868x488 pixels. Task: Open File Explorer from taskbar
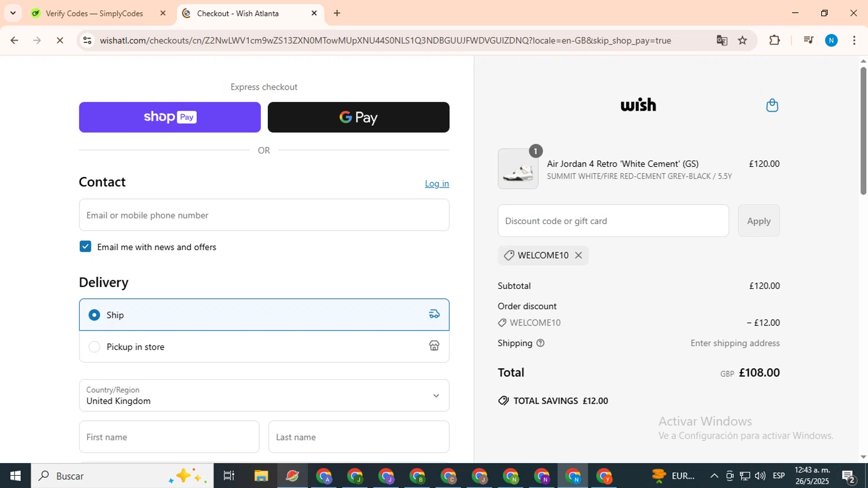click(x=261, y=476)
